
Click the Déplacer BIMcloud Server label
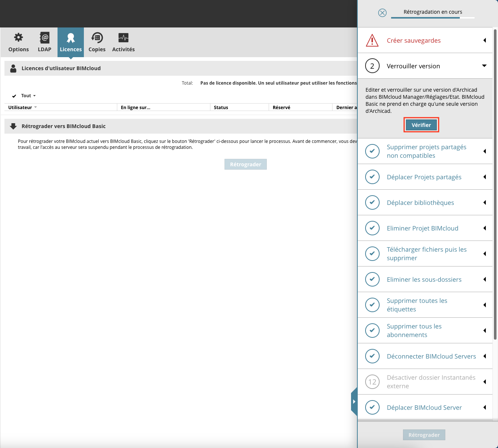424,408
